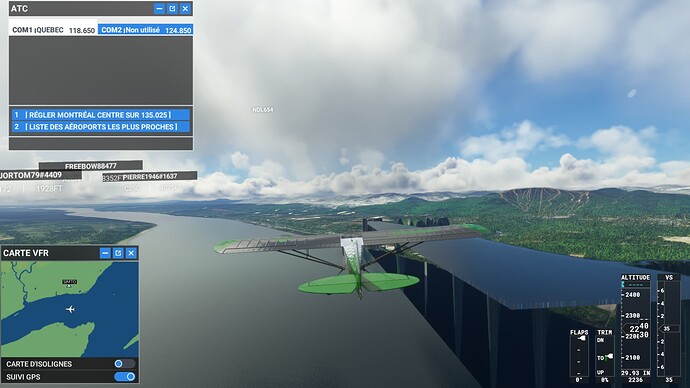
Task: Click the ATC message log area
Action: click(x=101, y=70)
